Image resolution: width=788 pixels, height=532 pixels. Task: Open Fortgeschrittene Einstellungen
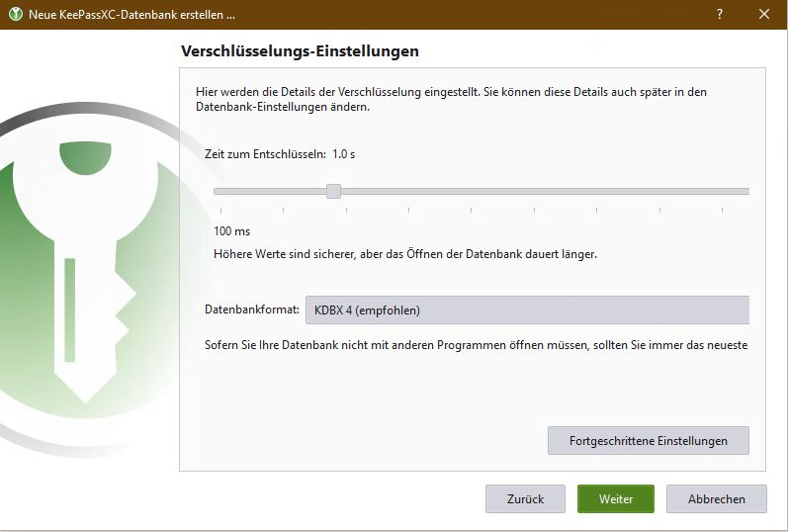point(648,441)
